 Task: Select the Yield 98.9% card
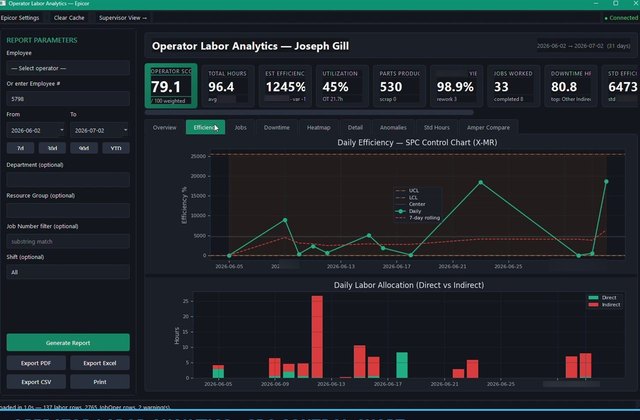point(456,86)
